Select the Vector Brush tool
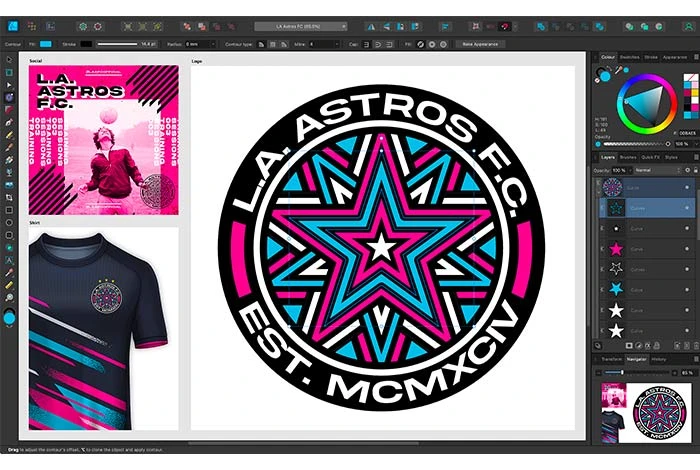Screen dimensions: 700x470 tap(9, 147)
